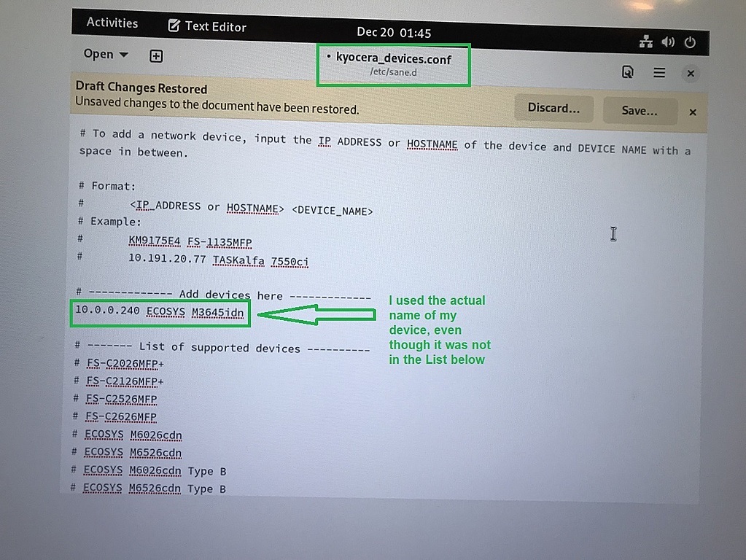Screen dimensions: 746x560
Task: Click the Save… button
Action: pos(639,111)
